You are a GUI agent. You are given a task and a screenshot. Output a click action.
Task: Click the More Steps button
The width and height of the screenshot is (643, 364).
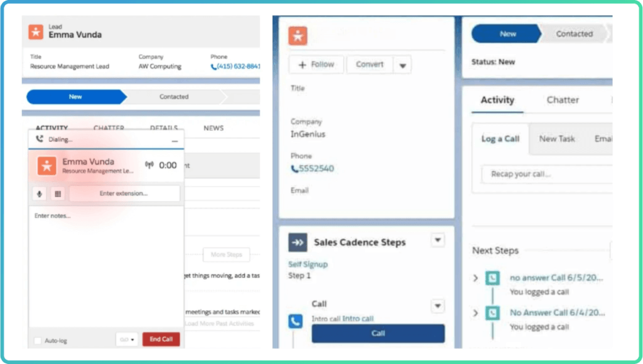(226, 255)
